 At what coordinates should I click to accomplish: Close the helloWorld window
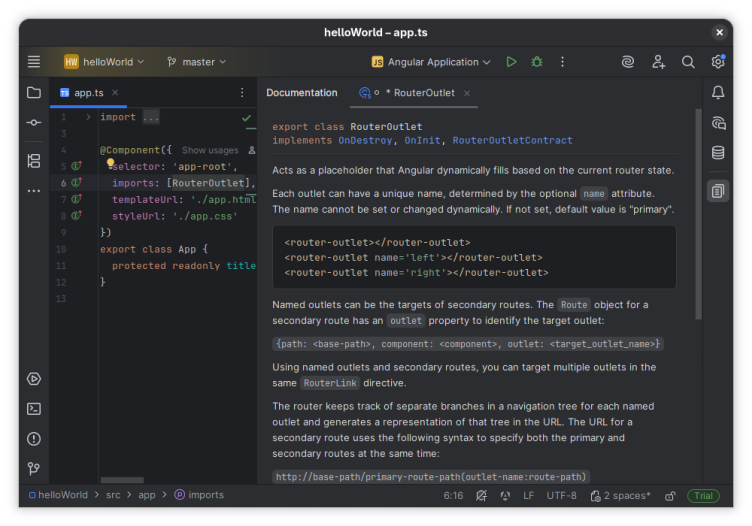[719, 32]
